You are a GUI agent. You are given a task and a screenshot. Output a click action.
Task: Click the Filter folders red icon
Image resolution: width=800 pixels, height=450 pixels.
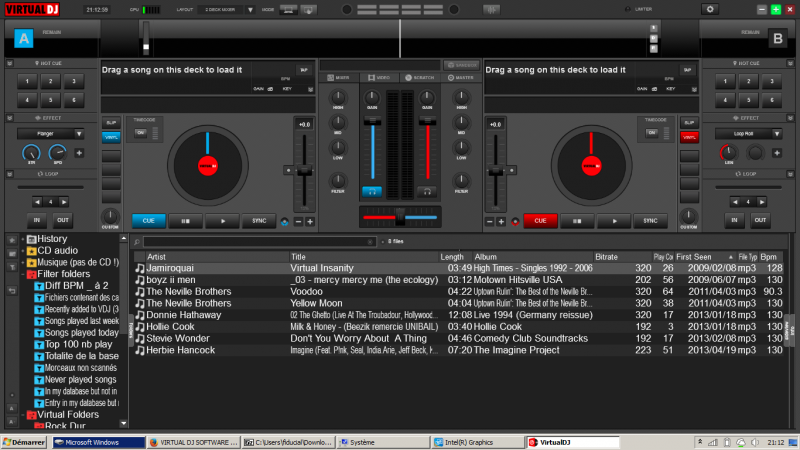(x=32, y=274)
